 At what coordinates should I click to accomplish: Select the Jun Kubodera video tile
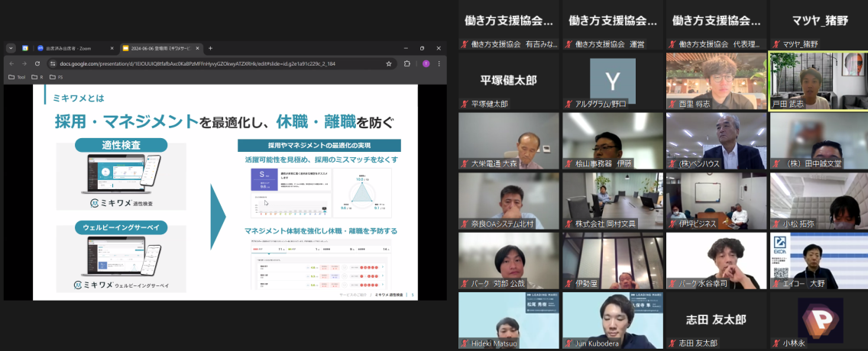[611, 320]
